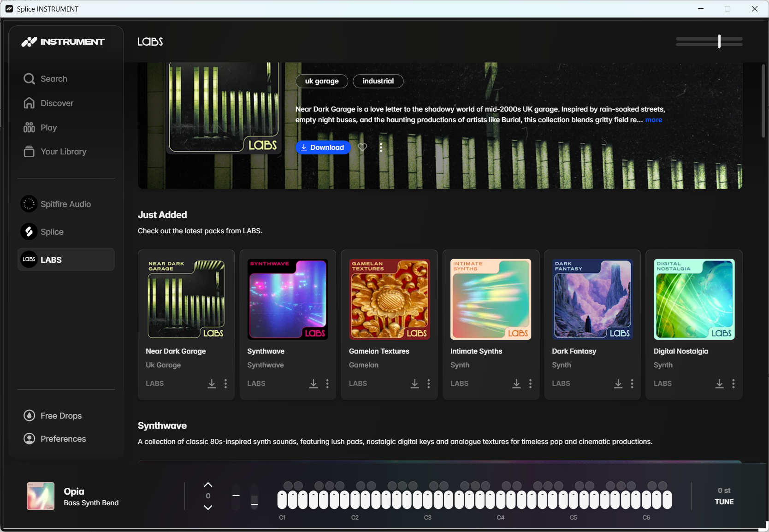Viewport: 769px width, 532px height.
Task: Click Gamelan genre label on card
Action: [364, 365]
